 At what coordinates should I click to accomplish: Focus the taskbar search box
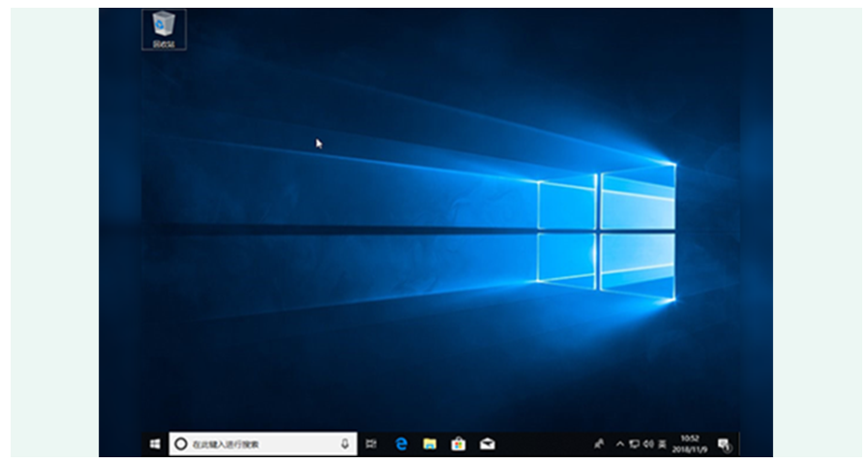263,444
